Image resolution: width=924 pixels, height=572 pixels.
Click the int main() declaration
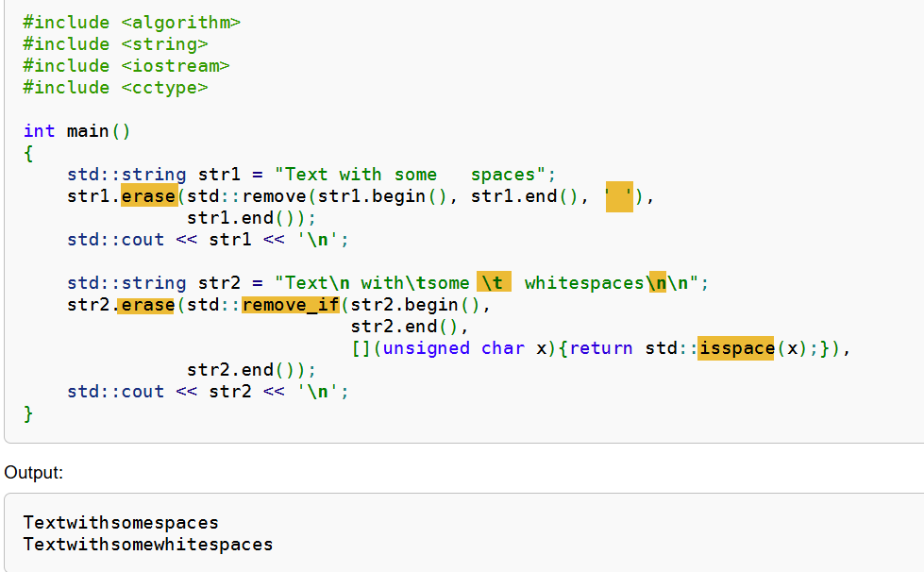(76, 131)
